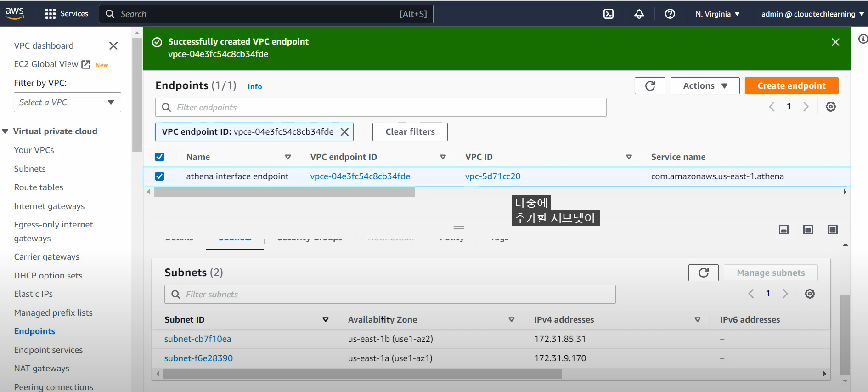Screen dimensions: 868x392
Task: Dismiss the success notification banner
Action: (x=835, y=42)
